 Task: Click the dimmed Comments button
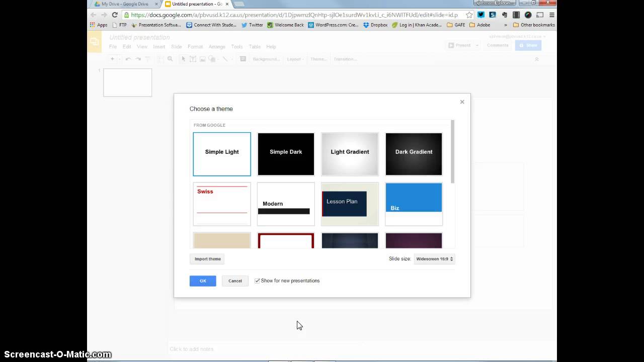coord(498,45)
